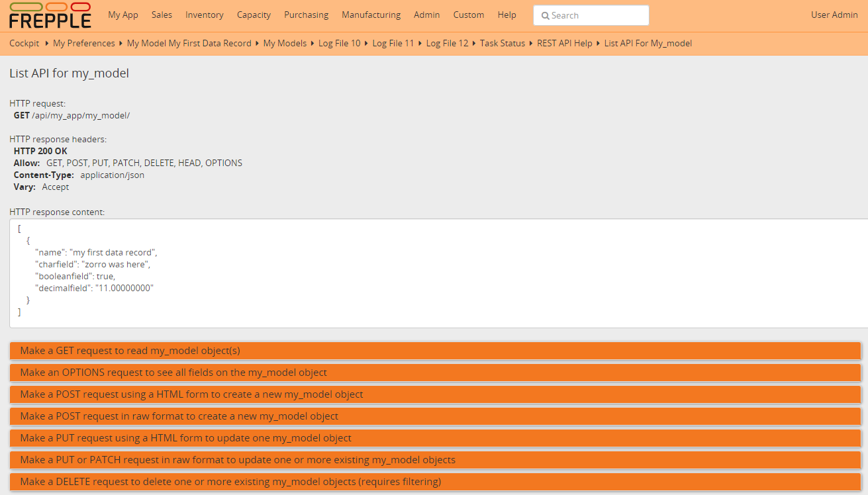Go to REST API Help breadcrumb
Image resolution: width=868 pixels, height=495 pixels.
pos(565,43)
